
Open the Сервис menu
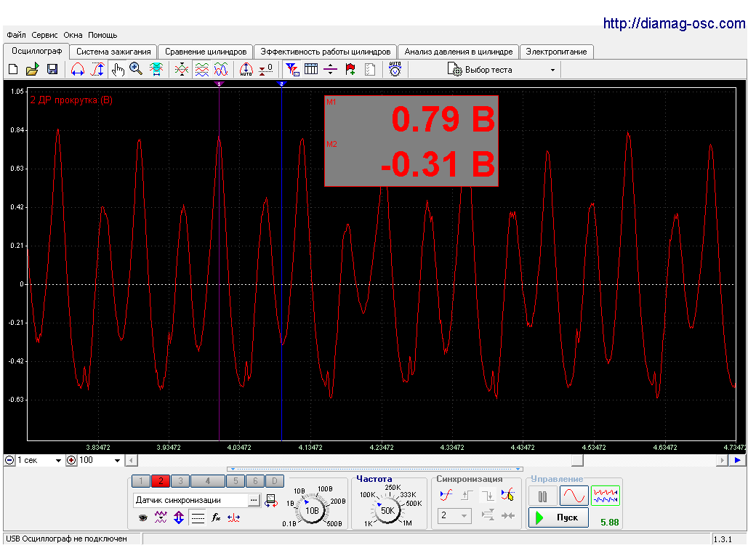pyautogui.click(x=44, y=35)
